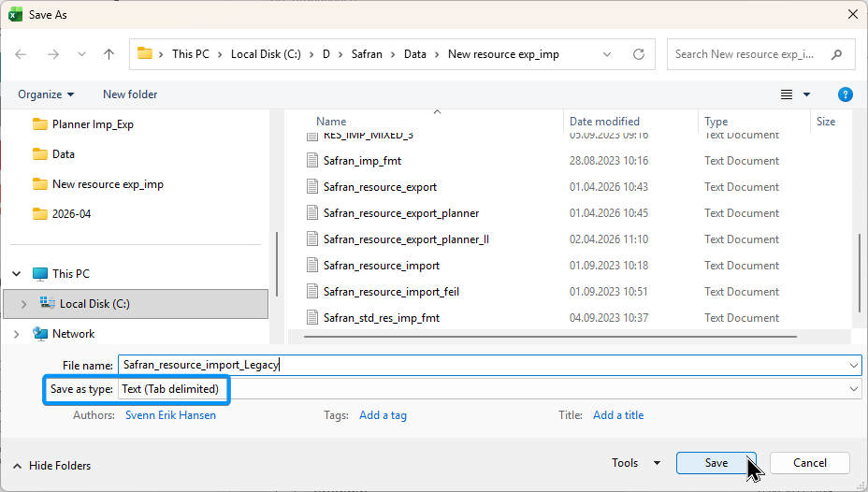Sort by Date modified column header

click(604, 122)
